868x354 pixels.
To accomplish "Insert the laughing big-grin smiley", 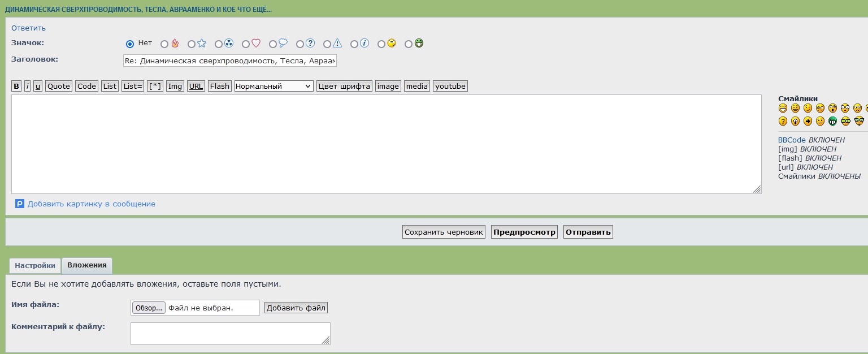I will (x=783, y=108).
